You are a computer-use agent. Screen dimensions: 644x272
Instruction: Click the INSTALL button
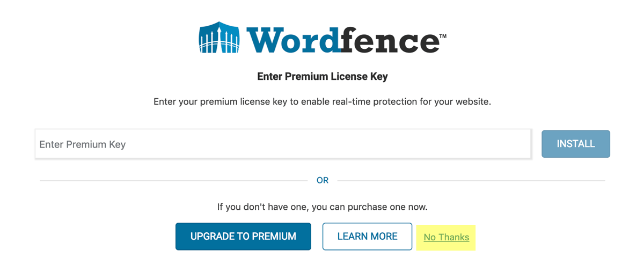[576, 144]
